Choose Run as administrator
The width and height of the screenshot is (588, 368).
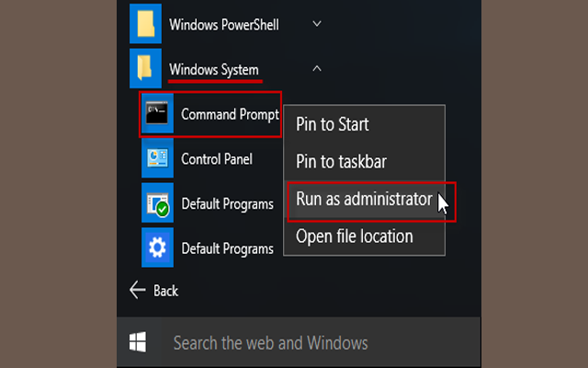tap(364, 199)
